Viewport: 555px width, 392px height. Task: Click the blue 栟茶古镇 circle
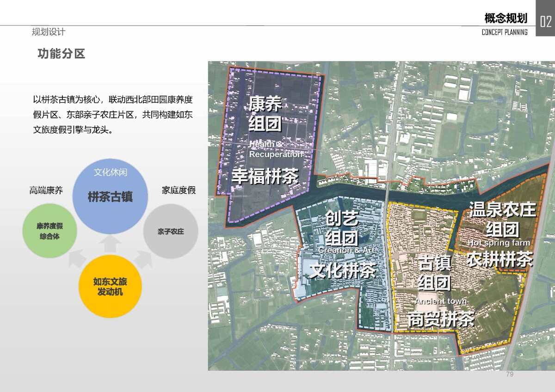[110, 197]
